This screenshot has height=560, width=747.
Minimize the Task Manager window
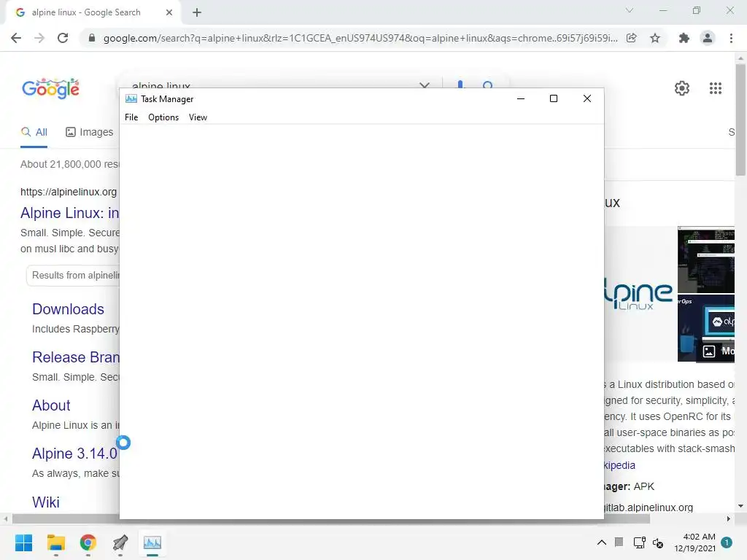[521, 98]
